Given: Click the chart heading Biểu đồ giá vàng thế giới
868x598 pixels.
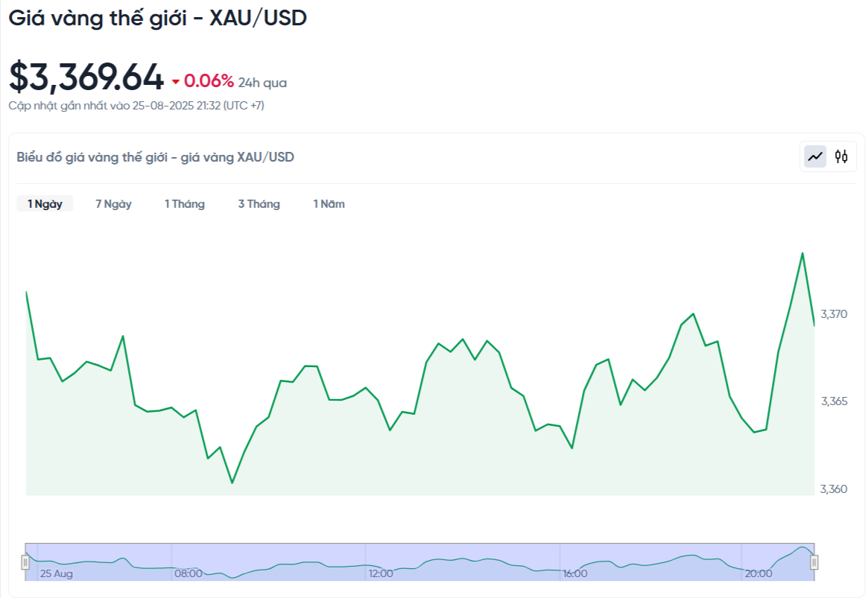Looking at the screenshot, I should 156,157.
